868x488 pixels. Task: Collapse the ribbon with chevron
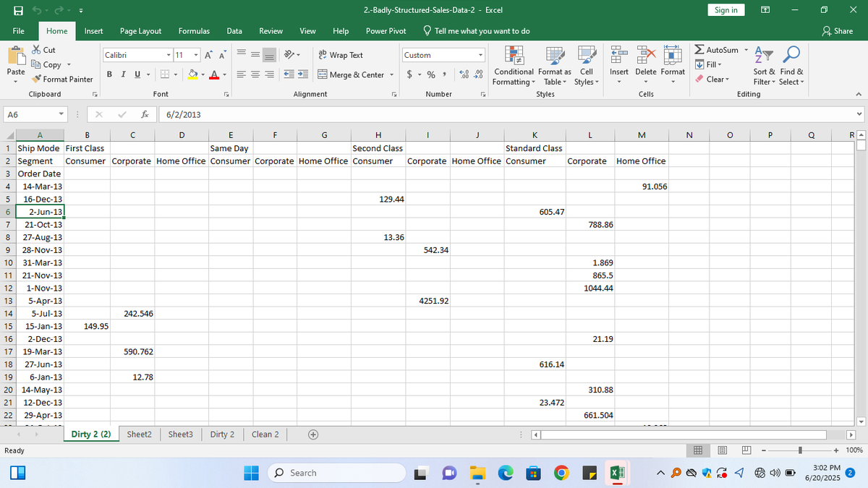pyautogui.click(x=859, y=94)
